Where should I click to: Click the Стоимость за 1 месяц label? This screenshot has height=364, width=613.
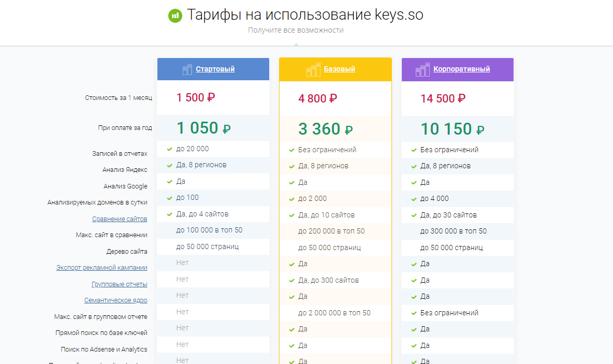(x=119, y=98)
